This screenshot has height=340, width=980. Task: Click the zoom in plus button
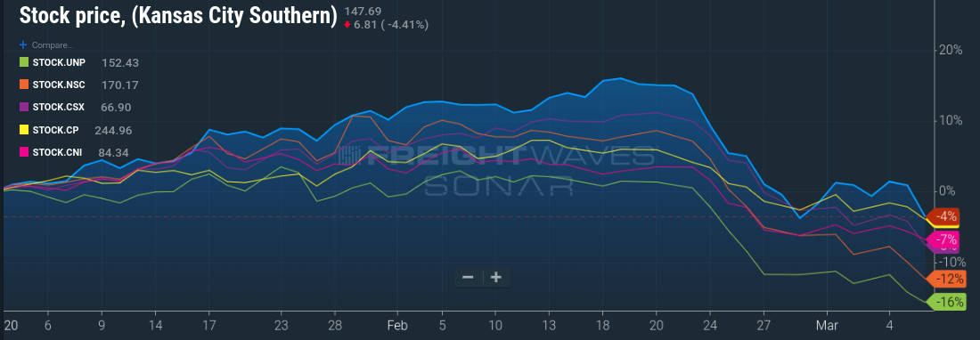click(496, 277)
